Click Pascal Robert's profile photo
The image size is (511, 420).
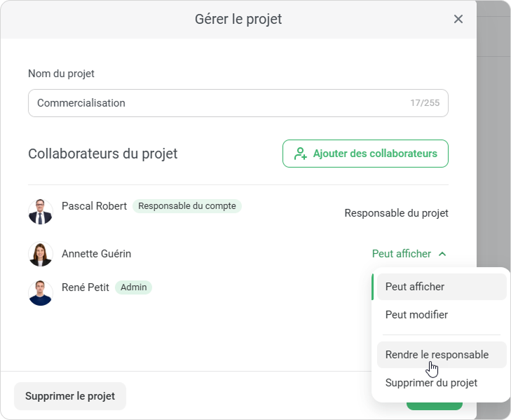41,211
